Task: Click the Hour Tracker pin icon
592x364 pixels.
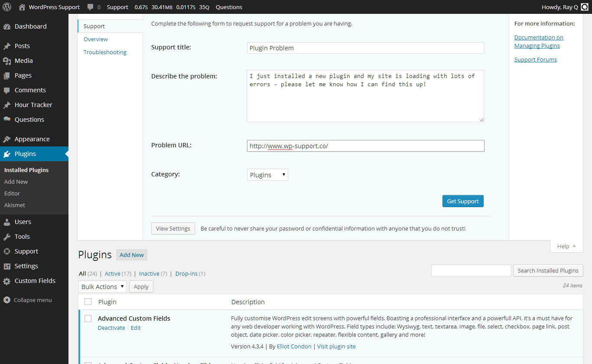Action: tap(7, 105)
